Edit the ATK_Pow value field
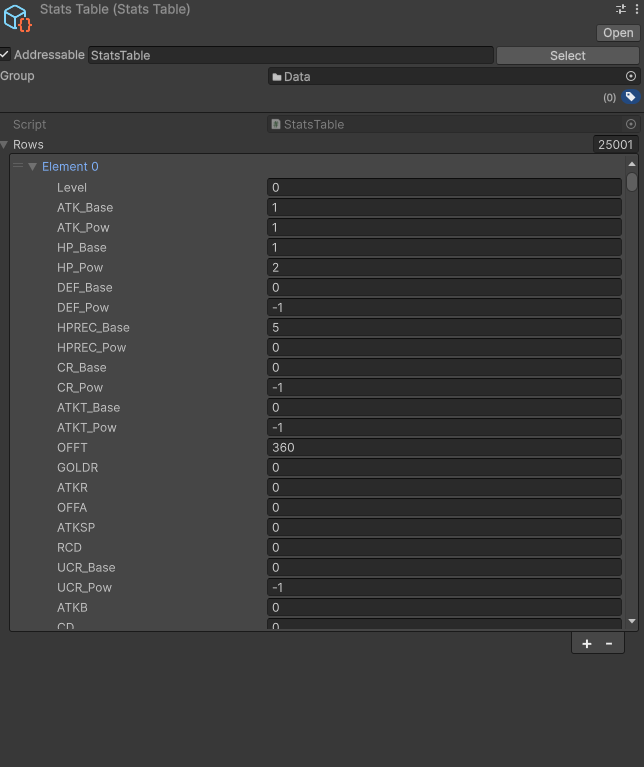This screenshot has width=644, height=767. [x=444, y=227]
